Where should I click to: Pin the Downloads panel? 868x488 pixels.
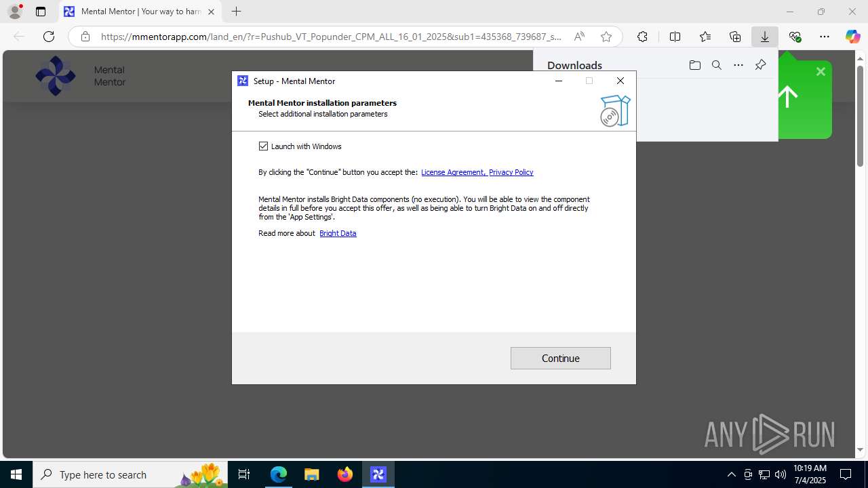pyautogui.click(x=760, y=65)
